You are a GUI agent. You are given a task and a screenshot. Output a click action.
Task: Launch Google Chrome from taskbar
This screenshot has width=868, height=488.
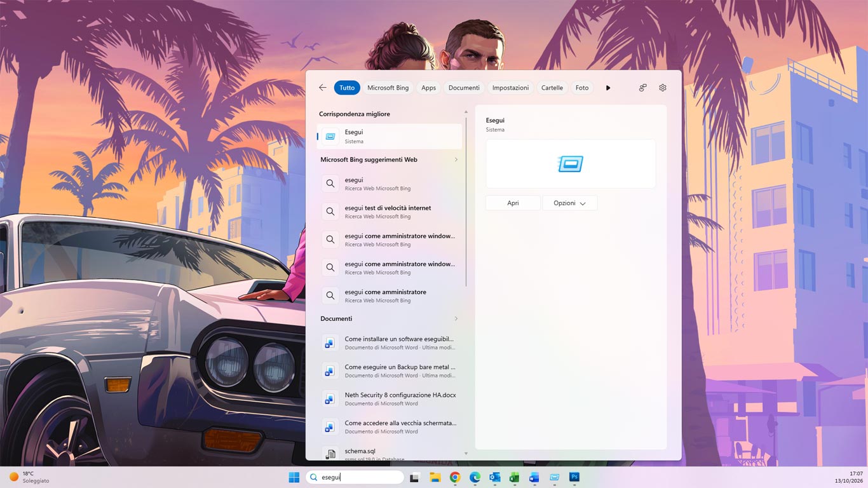coord(455,477)
